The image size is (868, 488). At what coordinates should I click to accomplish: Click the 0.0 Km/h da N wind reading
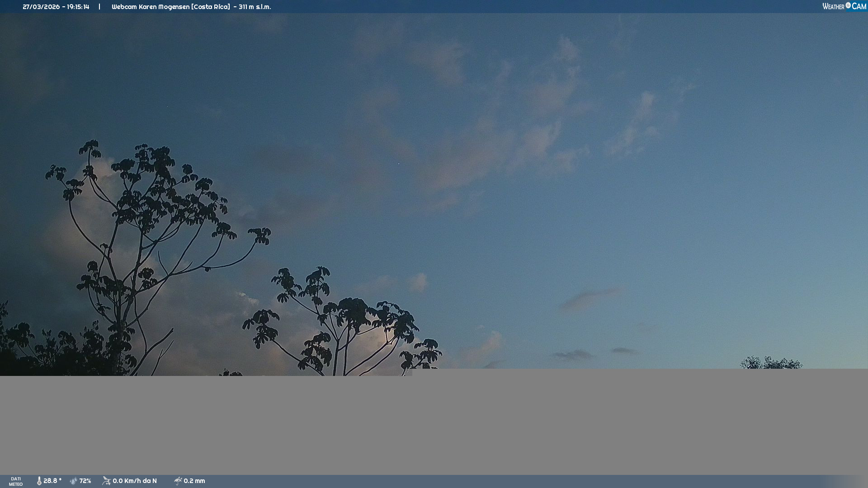[135, 481]
